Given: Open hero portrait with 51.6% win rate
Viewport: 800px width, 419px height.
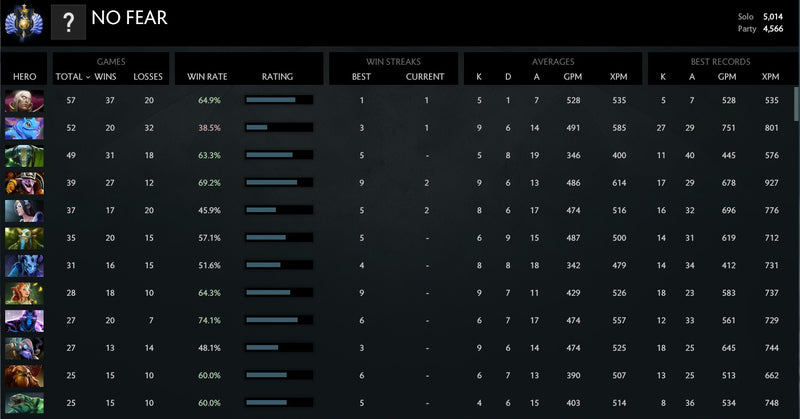Looking at the screenshot, I should pos(23,265).
